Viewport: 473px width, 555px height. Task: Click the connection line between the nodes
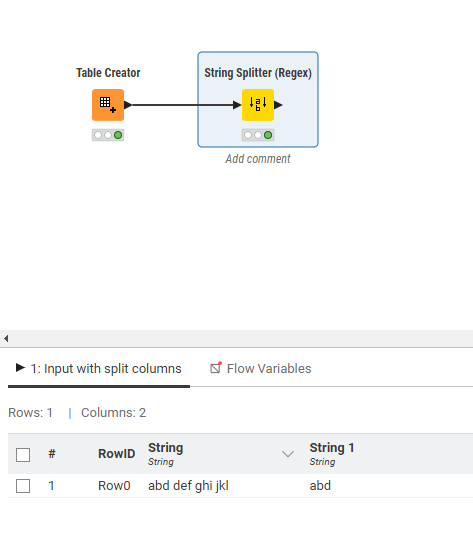tap(182, 105)
